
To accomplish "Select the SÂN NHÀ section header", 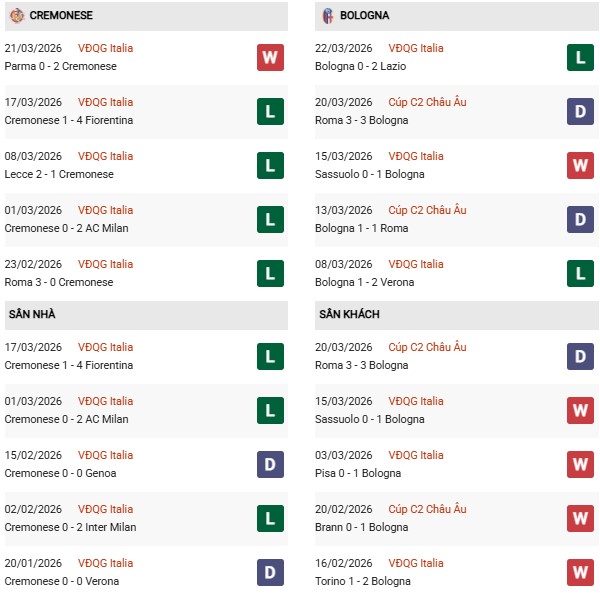I will pyautogui.click(x=33, y=314).
